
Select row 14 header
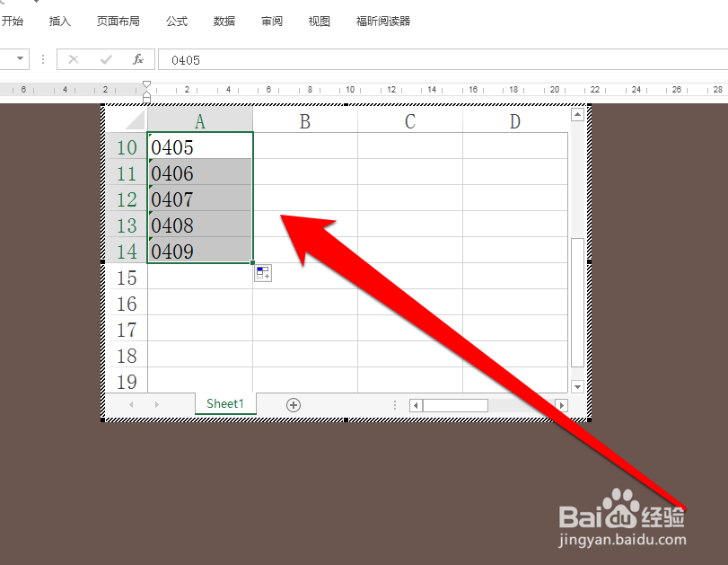[127, 252]
